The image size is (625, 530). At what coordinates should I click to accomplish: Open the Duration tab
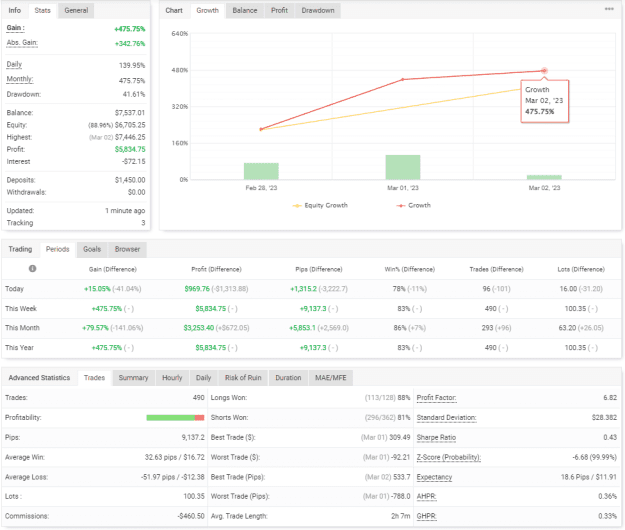coord(288,377)
